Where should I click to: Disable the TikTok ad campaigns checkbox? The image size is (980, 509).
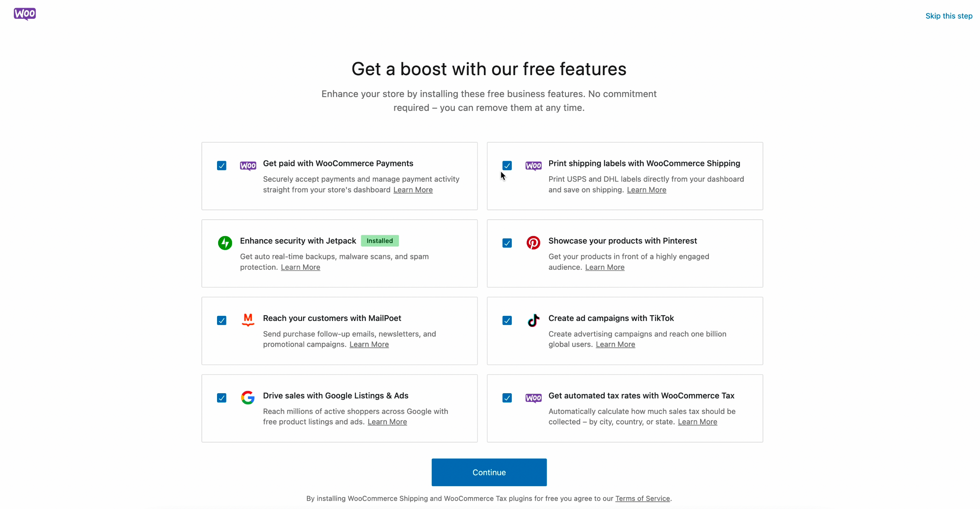(507, 320)
